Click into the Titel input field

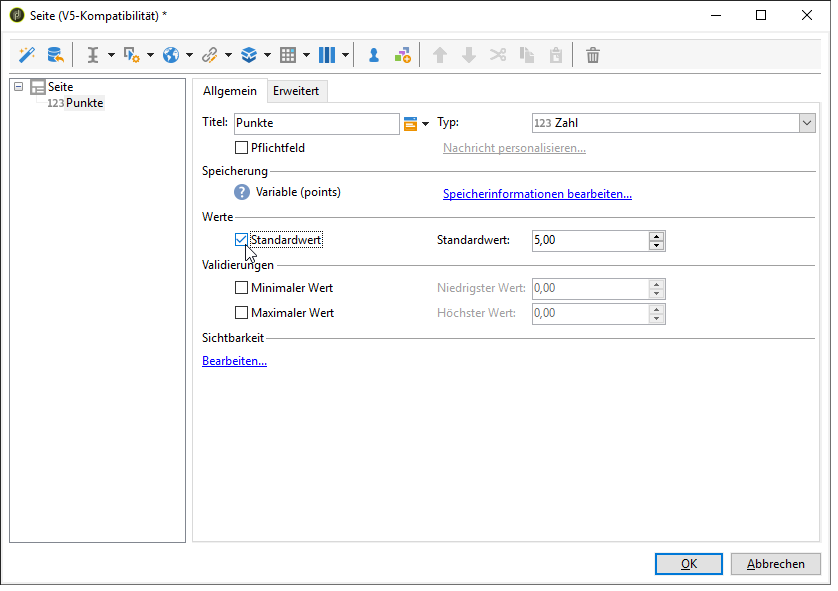coord(316,123)
